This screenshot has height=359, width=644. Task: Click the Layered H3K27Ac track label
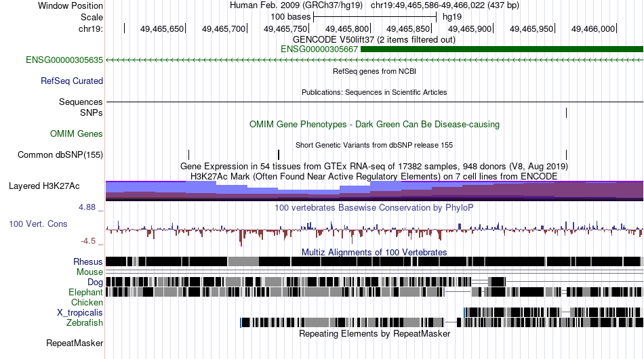coord(44,186)
